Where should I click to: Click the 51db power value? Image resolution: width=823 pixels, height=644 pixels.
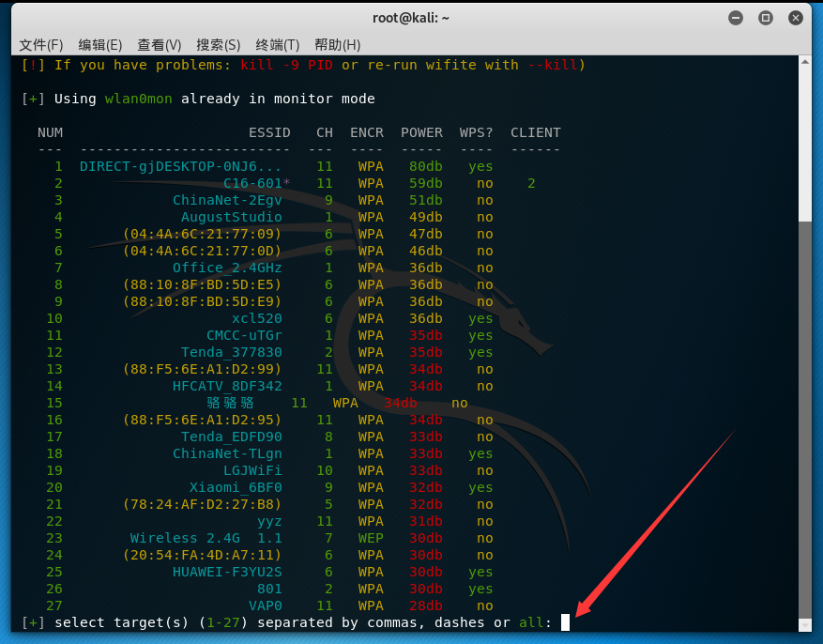(x=426, y=201)
